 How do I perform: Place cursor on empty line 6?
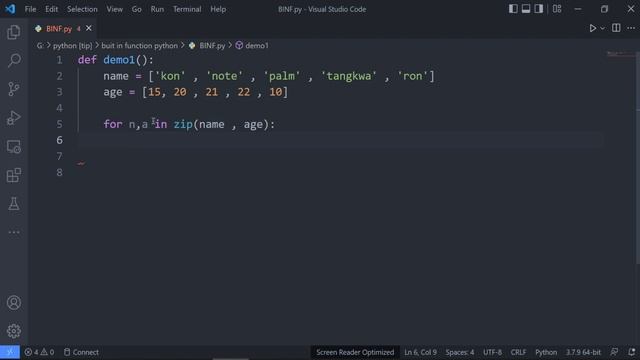341,140
